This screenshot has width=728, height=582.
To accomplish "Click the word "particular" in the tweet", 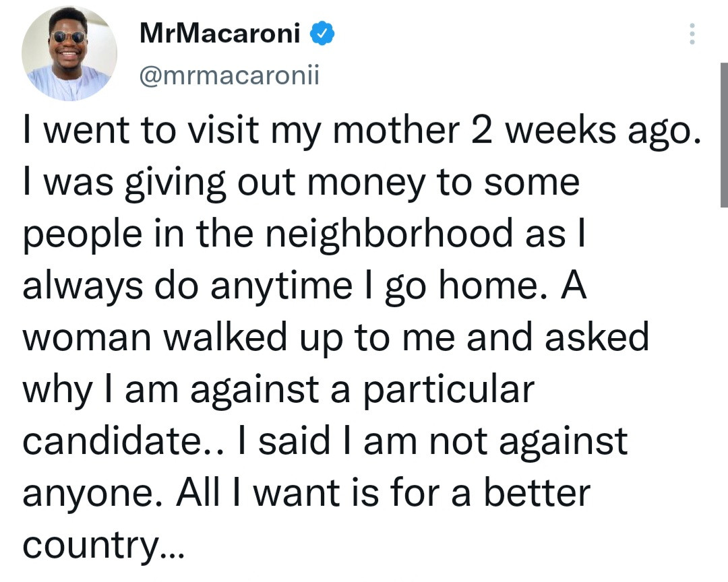I will [450, 389].
